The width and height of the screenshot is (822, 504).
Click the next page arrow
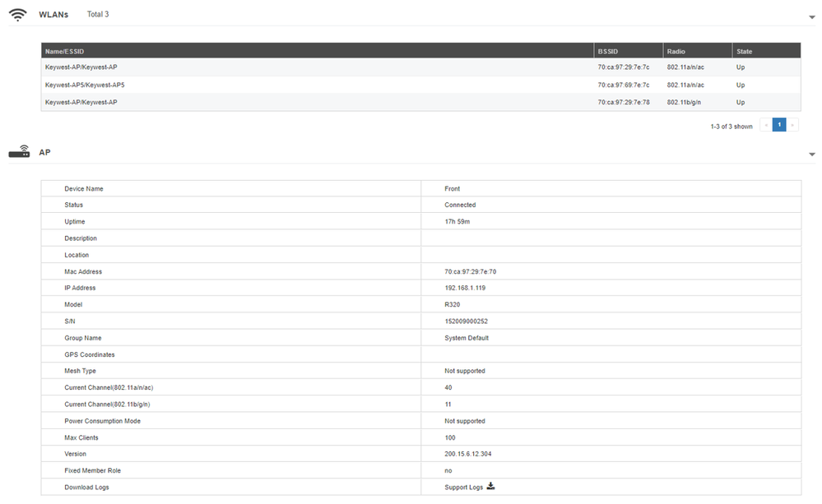point(792,126)
